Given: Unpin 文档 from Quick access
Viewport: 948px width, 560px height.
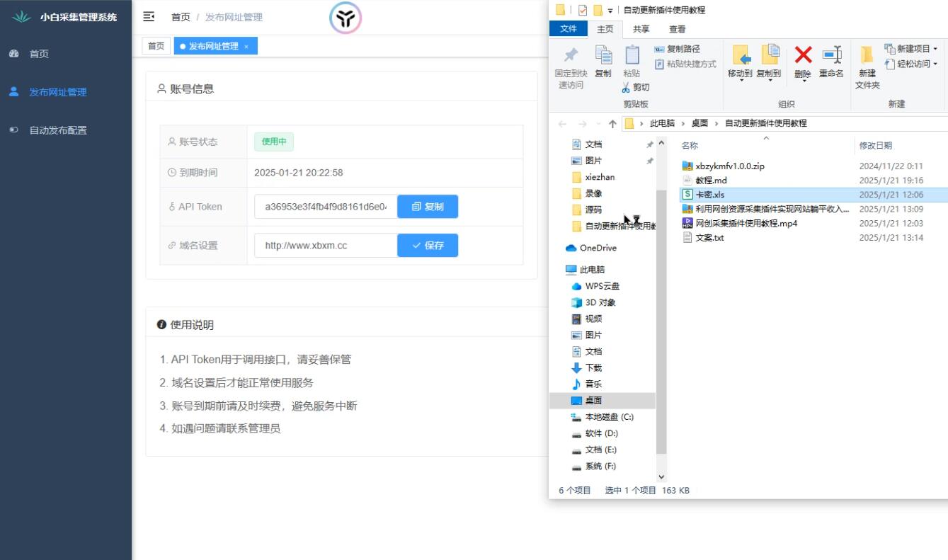Looking at the screenshot, I should [649, 144].
